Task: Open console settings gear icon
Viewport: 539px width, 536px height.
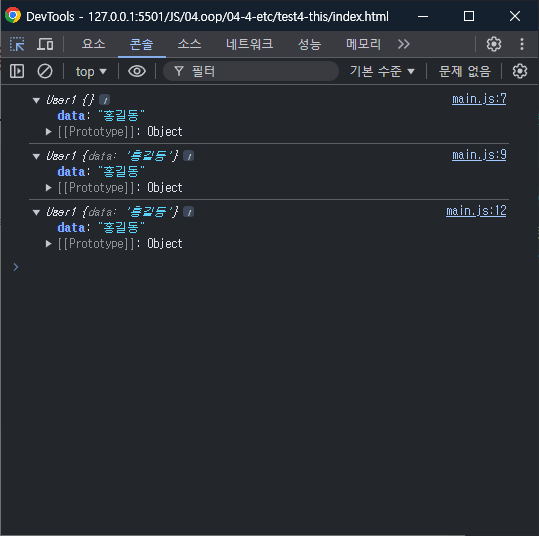Action: point(519,72)
